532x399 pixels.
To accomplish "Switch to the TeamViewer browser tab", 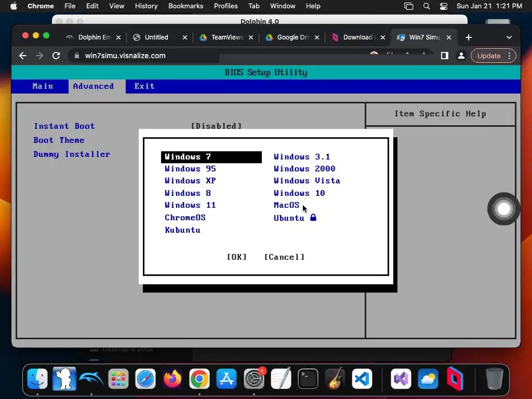I will pyautogui.click(x=226, y=37).
